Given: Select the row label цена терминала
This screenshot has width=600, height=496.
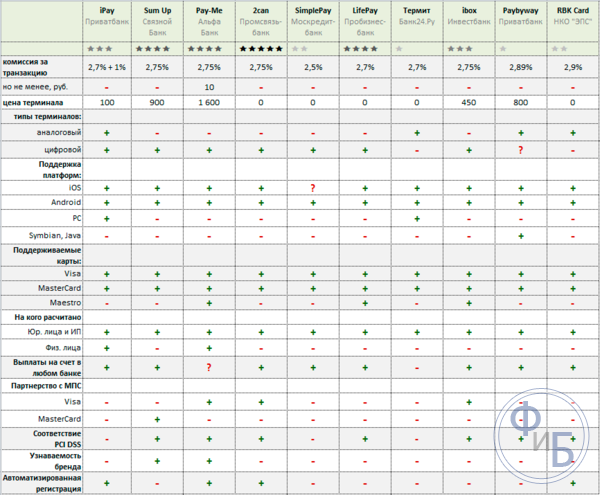Looking at the screenshot, I should (x=33, y=103).
